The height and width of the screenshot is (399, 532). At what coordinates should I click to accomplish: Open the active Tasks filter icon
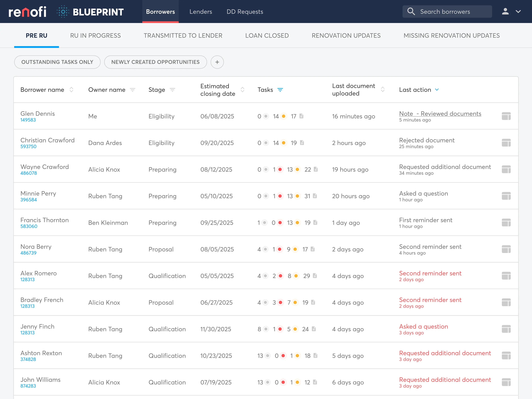(280, 90)
